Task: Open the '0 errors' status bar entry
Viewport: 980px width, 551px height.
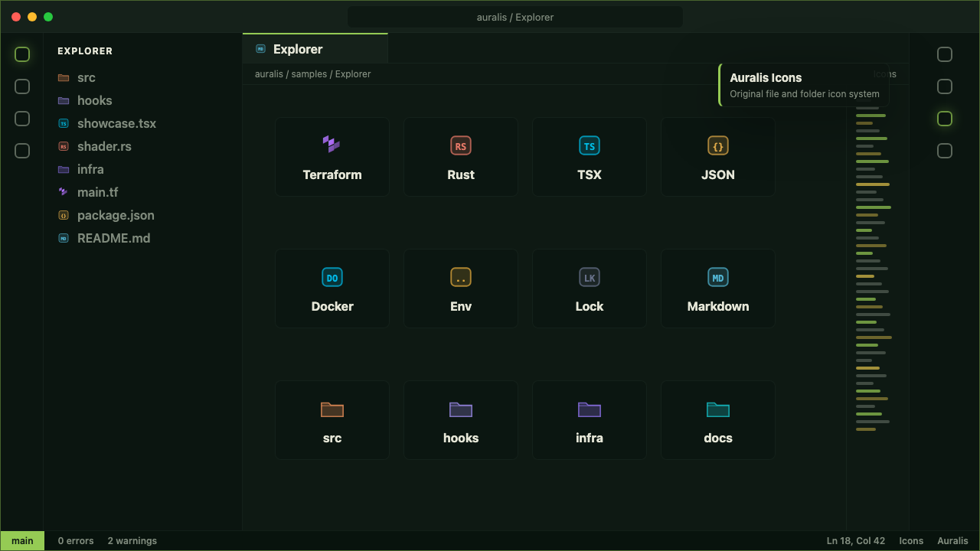Action: coord(76,541)
